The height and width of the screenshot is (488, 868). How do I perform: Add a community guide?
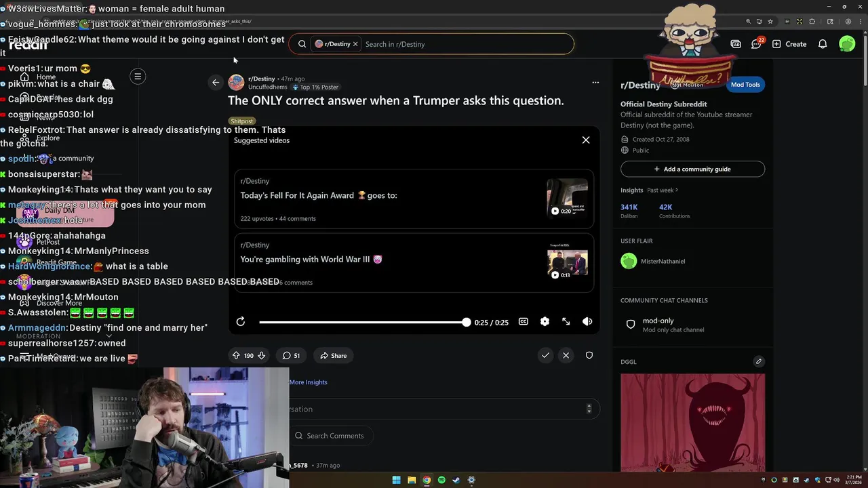tap(692, 169)
